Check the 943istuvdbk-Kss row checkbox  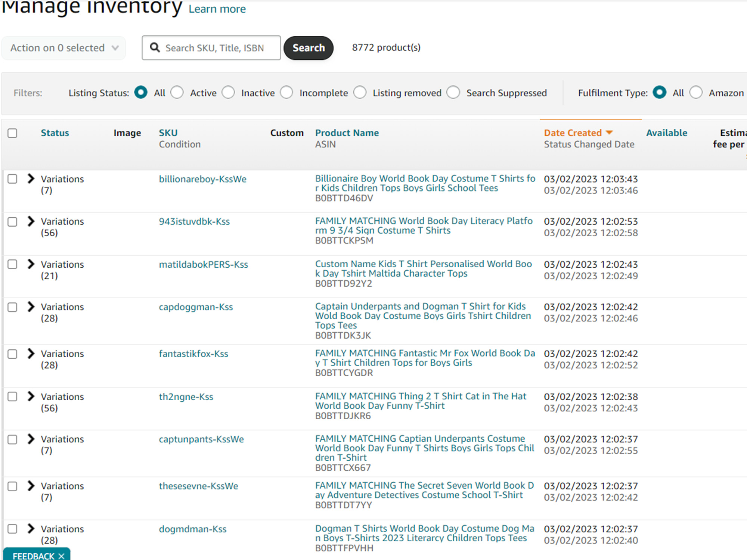point(12,221)
